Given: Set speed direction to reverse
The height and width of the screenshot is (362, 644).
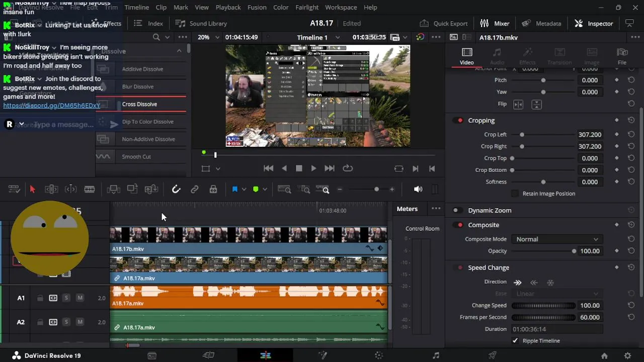Looking at the screenshot, I should [534, 283].
